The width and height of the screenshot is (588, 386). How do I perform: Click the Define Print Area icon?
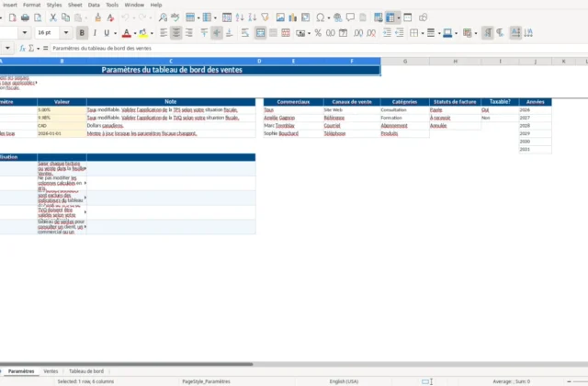(378, 17)
